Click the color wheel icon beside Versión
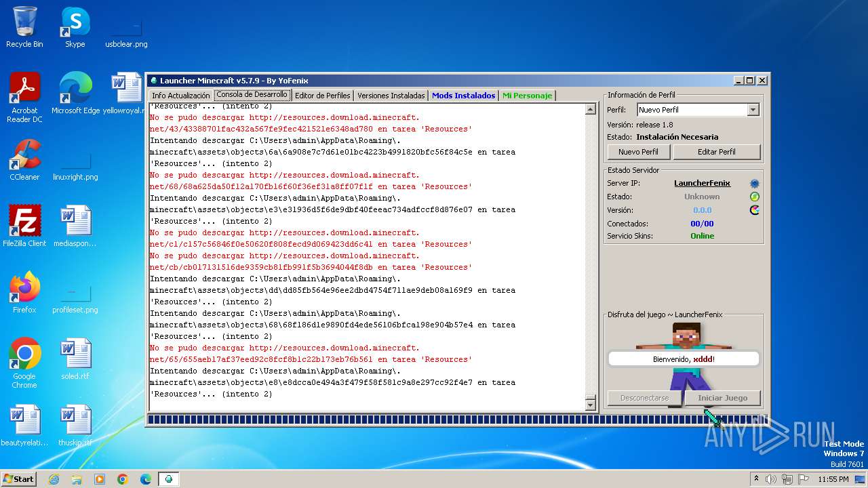The width and height of the screenshot is (868, 488). coord(754,210)
